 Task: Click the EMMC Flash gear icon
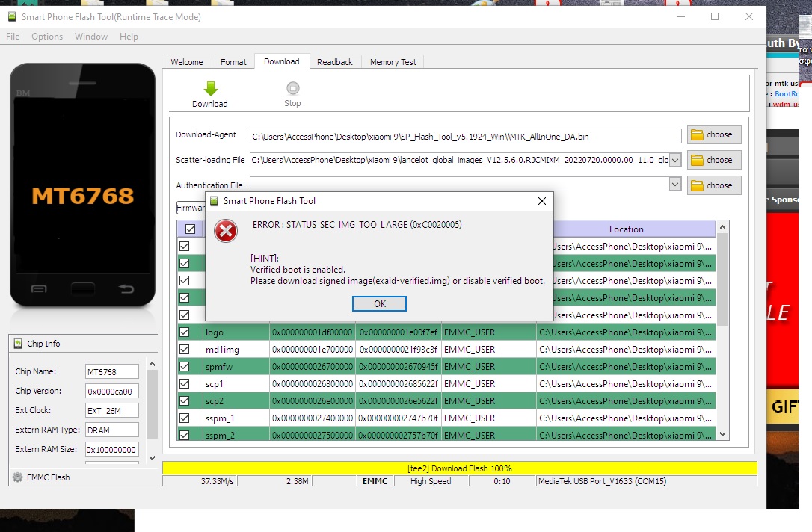coord(18,477)
